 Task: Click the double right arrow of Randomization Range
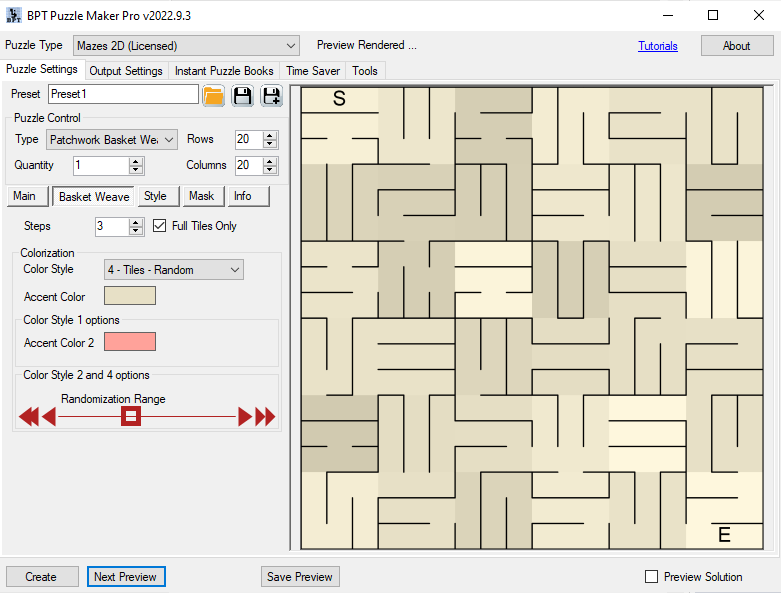coord(265,417)
